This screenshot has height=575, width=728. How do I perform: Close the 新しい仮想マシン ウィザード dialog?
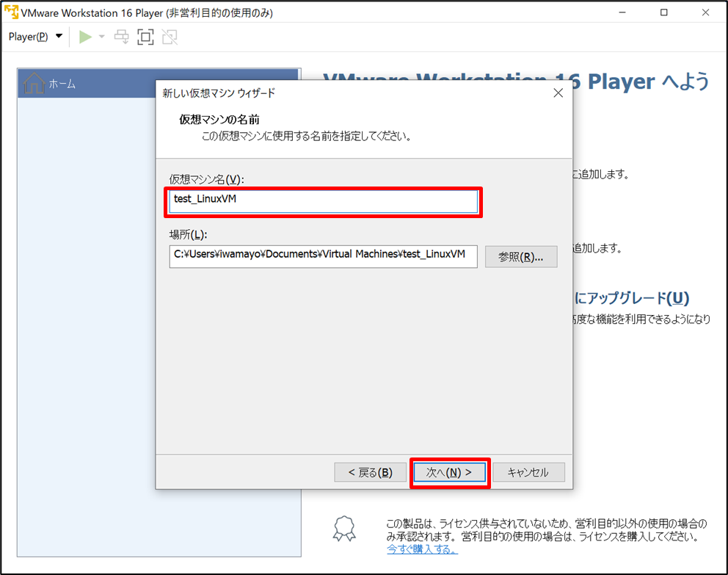(x=558, y=93)
